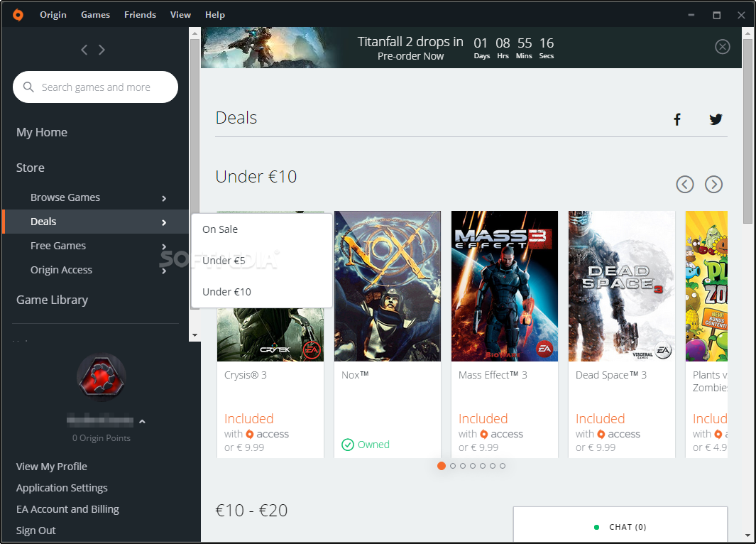Open the Games menu
This screenshot has height=544, width=756.
(x=95, y=15)
